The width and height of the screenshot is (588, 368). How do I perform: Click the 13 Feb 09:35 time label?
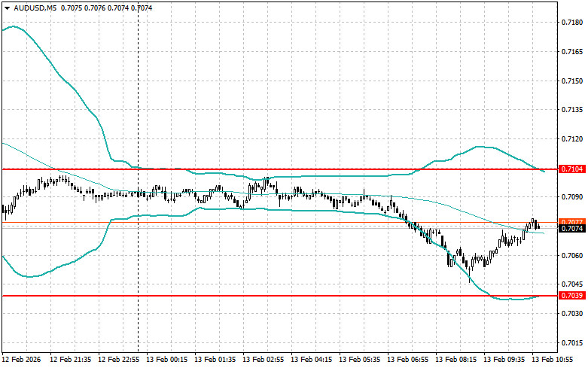coord(504,360)
